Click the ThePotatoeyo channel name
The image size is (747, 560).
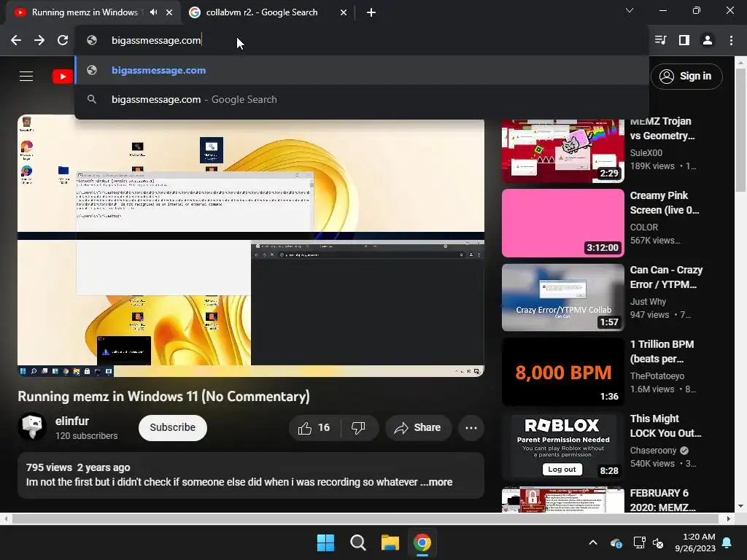click(657, 376)
